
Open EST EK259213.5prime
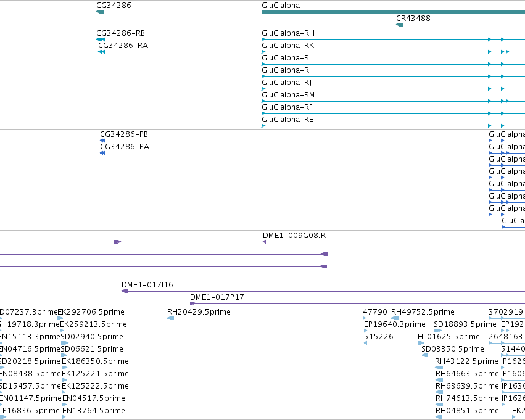click(93, 324)
